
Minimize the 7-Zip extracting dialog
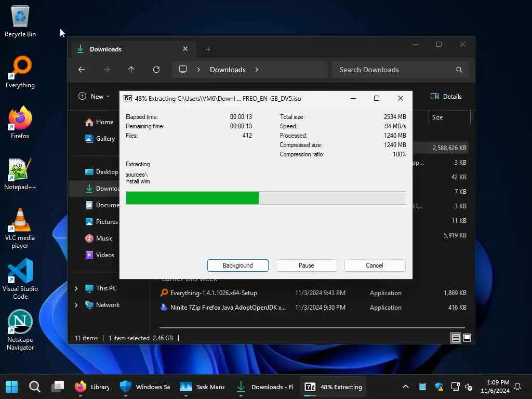tap(353, 98)
